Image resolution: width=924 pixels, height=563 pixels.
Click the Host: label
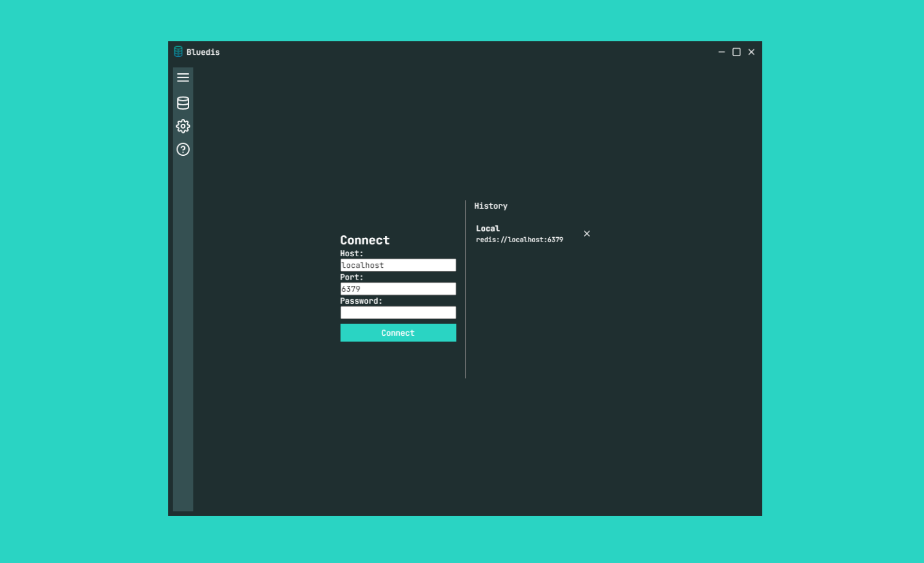tap(352, 254)
